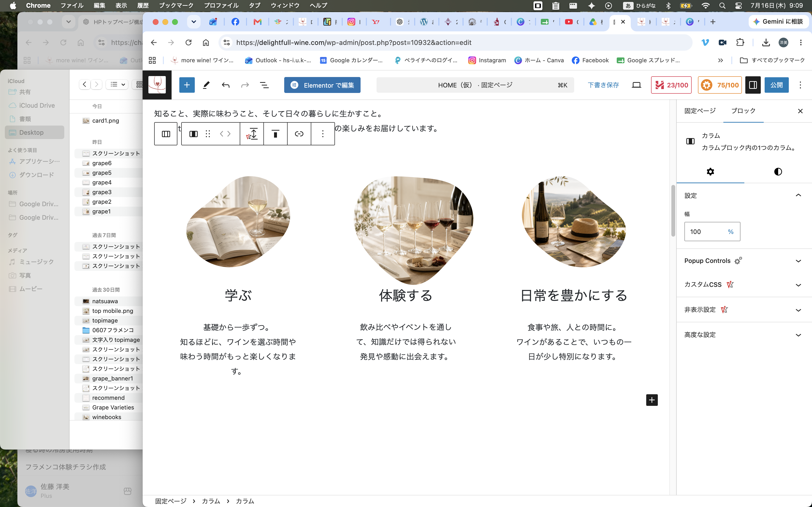Open the document overview list icon
Screen dimensions: 812x507
(264, 85)
